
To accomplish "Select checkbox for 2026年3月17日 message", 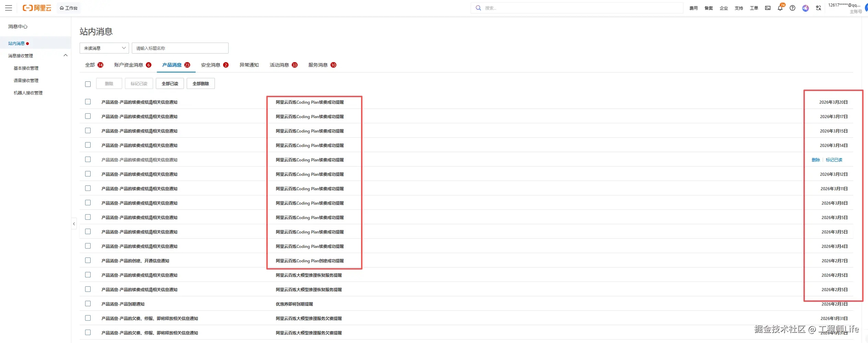I will (88, 116).
